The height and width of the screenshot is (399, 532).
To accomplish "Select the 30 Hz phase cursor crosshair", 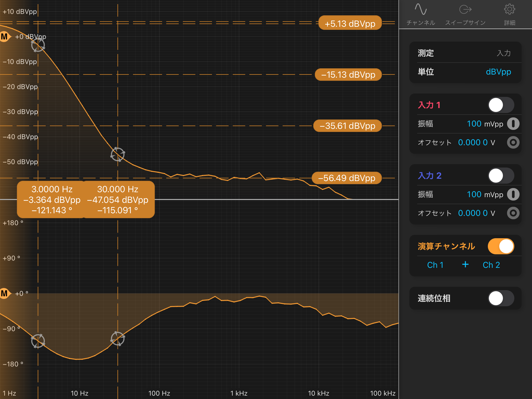I will (118, 339).
